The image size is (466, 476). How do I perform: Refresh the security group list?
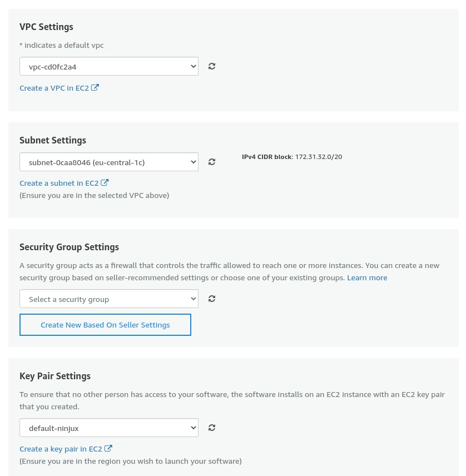pos(212,299)
